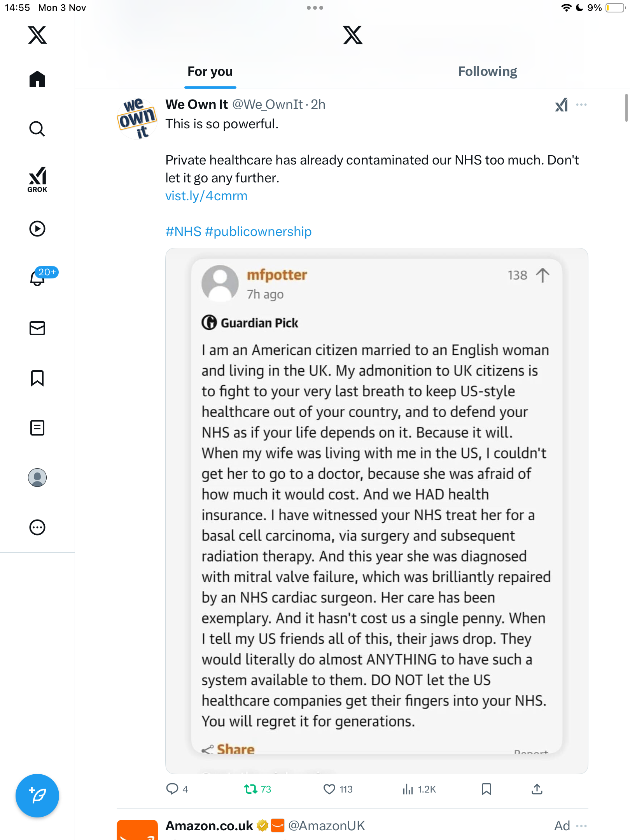This screenshot has width=630, height=840.
Task: Open the search page
Action: tap(37, 129)
